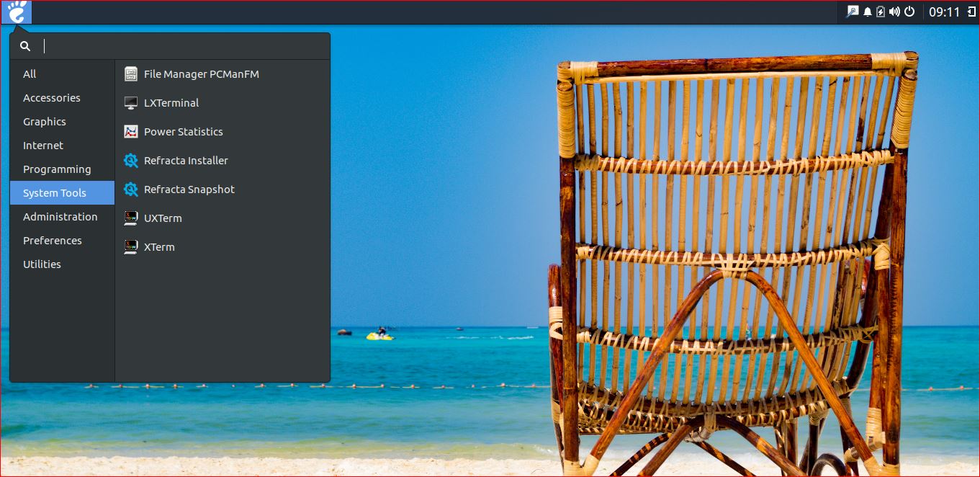
Task: Click the volume speaker icon in the tray
Action: click(894, 12)
